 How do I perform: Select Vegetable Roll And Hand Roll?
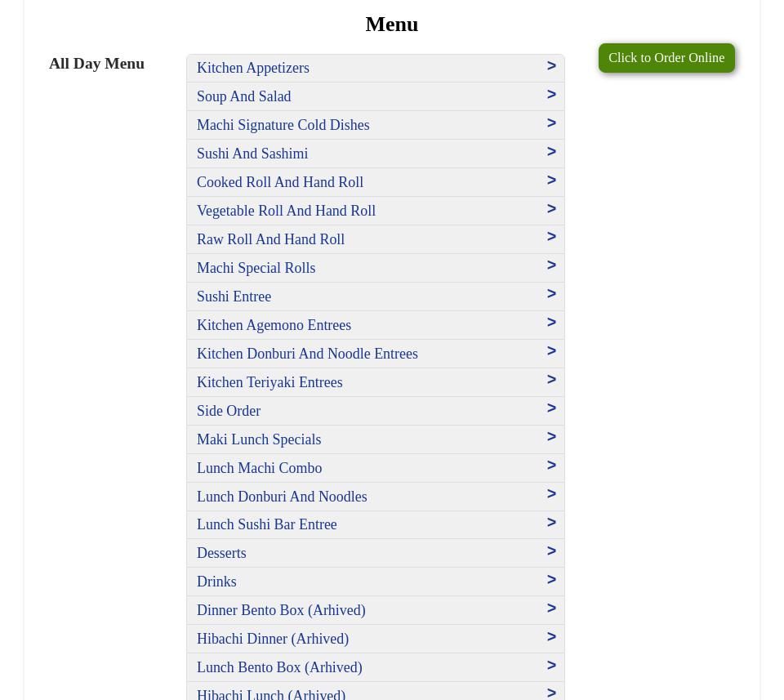(x=286, y=211)
